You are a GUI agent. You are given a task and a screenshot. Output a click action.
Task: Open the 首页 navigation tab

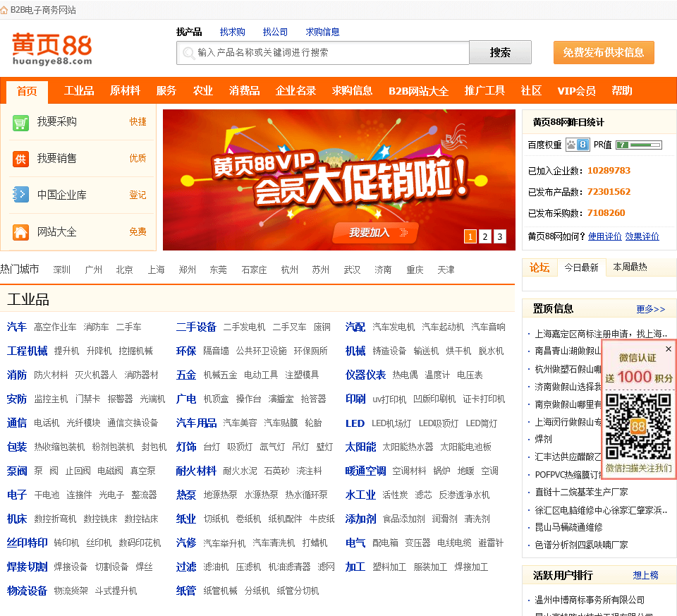pyautogui.click(x=28, y=91)
